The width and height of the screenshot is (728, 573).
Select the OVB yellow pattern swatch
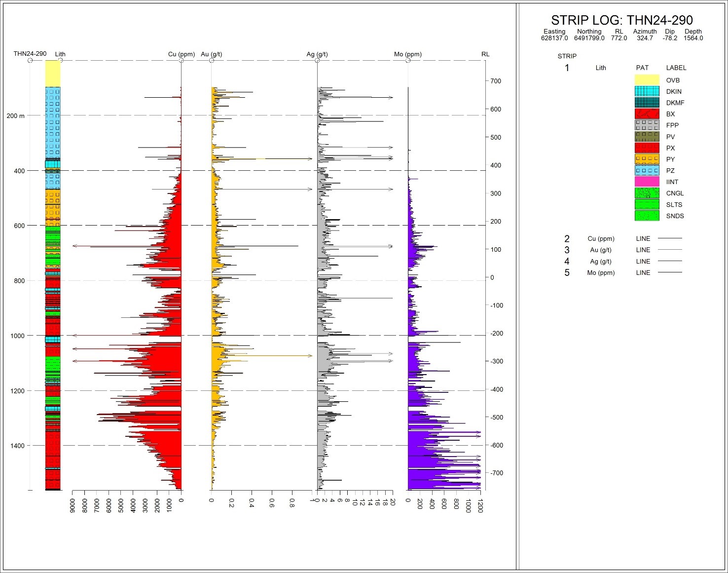pyautogui.click(x=646, y=79)
